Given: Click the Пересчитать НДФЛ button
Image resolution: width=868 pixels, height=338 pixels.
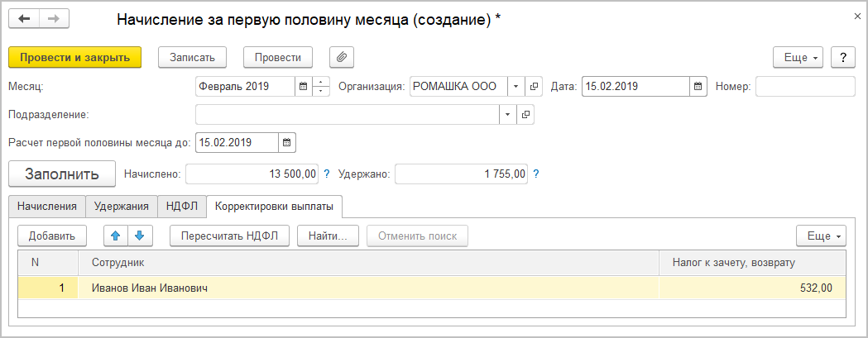Looking at the screenshot, I should pos(229,236).
